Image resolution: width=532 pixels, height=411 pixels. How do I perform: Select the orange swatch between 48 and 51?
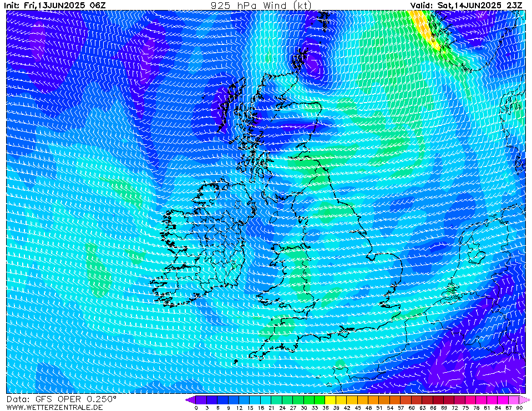(x=373, y=400)
